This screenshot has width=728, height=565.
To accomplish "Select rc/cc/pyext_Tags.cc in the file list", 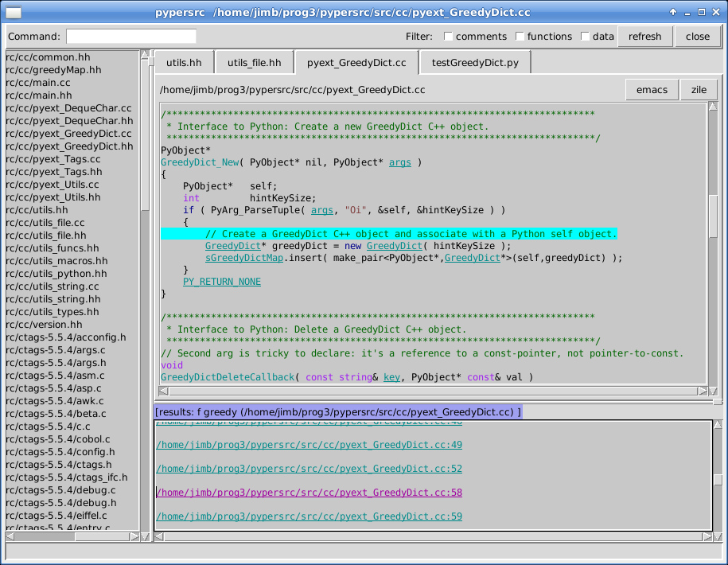I will (53, 159).
